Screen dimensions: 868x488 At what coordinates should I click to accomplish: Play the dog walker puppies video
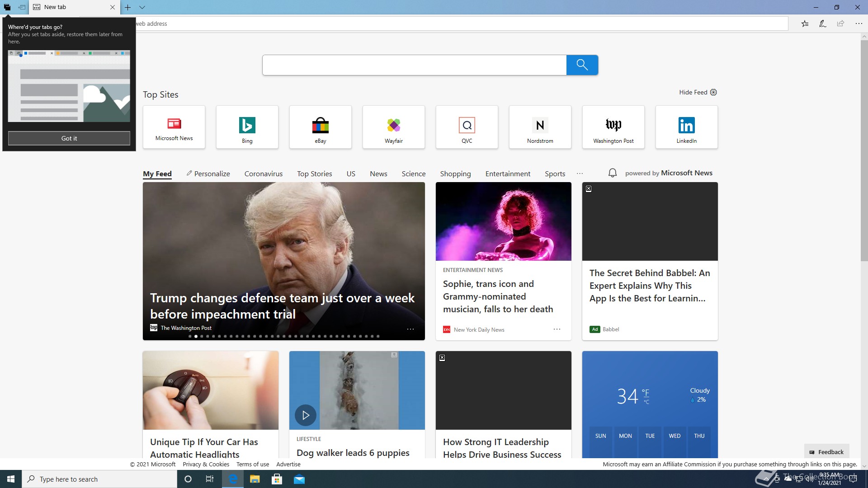tap(306, 415)
